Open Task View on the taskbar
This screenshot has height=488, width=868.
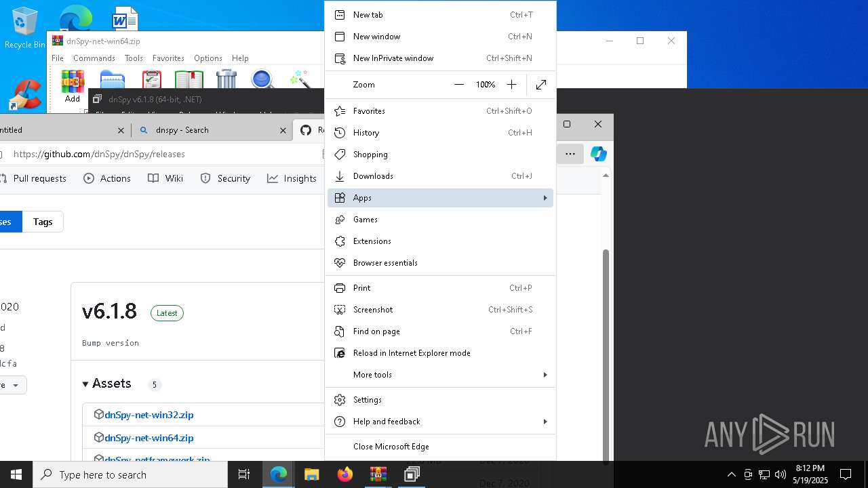(x=244, y=474)
